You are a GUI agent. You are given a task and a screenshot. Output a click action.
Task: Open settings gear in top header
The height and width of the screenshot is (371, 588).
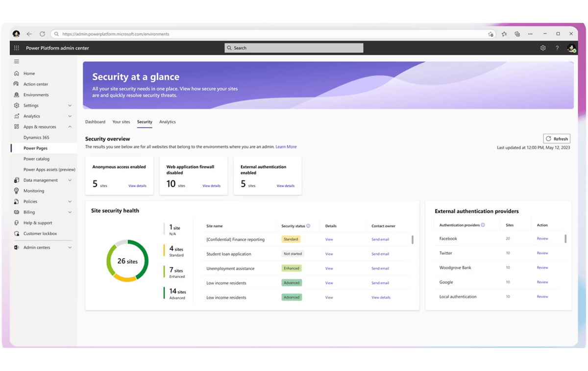(543, 48)
